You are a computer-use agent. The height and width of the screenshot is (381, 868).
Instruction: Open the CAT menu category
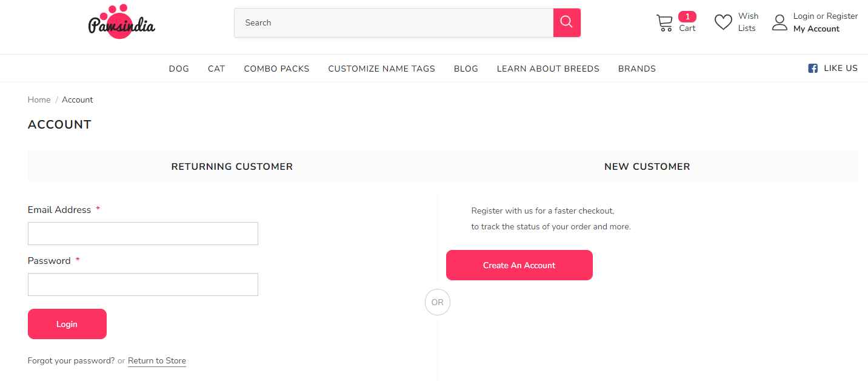(216, 69)
